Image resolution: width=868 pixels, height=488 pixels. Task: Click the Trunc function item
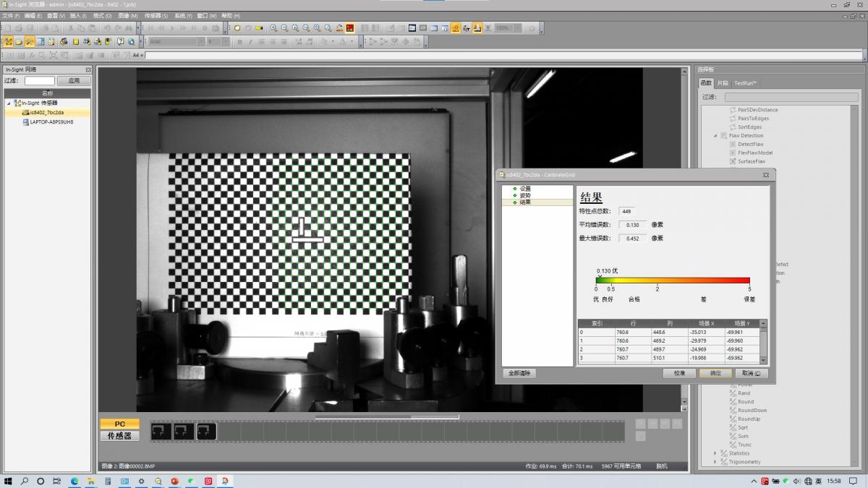tap(745, 445)
